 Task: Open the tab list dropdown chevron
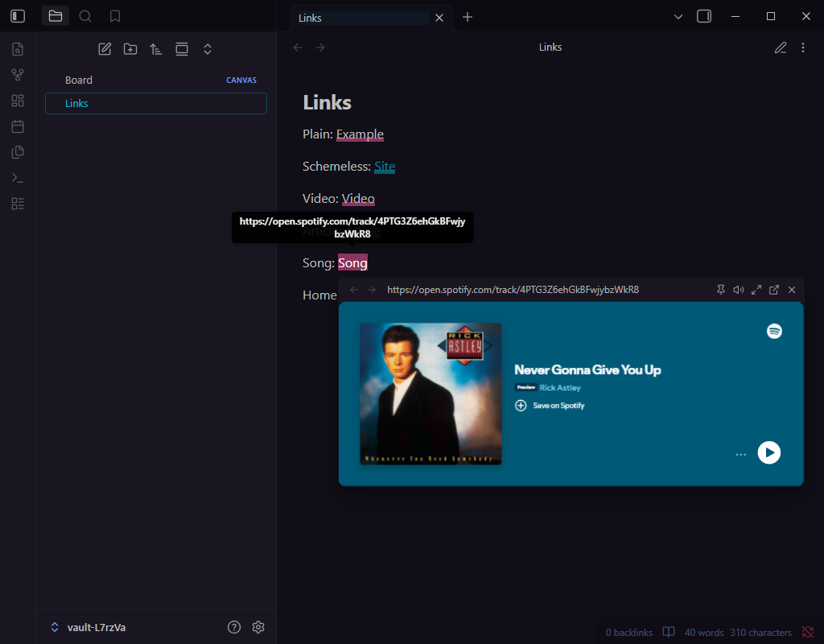678,17
